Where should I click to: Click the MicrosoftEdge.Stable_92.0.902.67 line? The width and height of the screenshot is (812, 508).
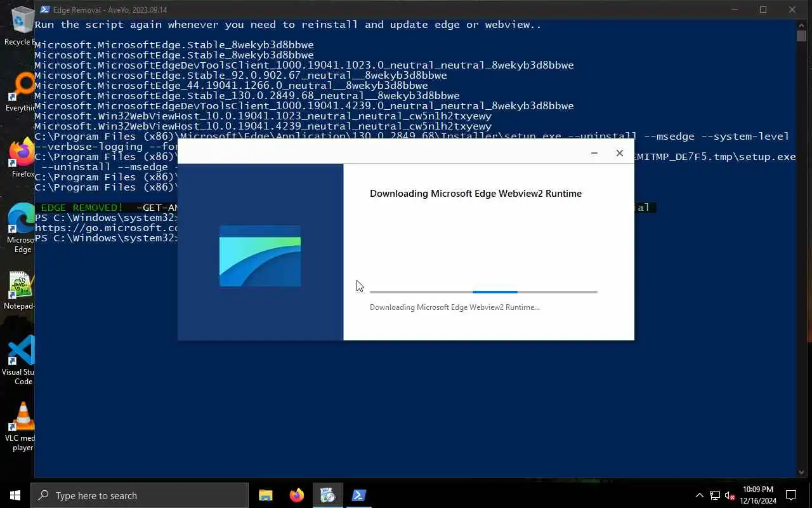click(x=240, y=76)
